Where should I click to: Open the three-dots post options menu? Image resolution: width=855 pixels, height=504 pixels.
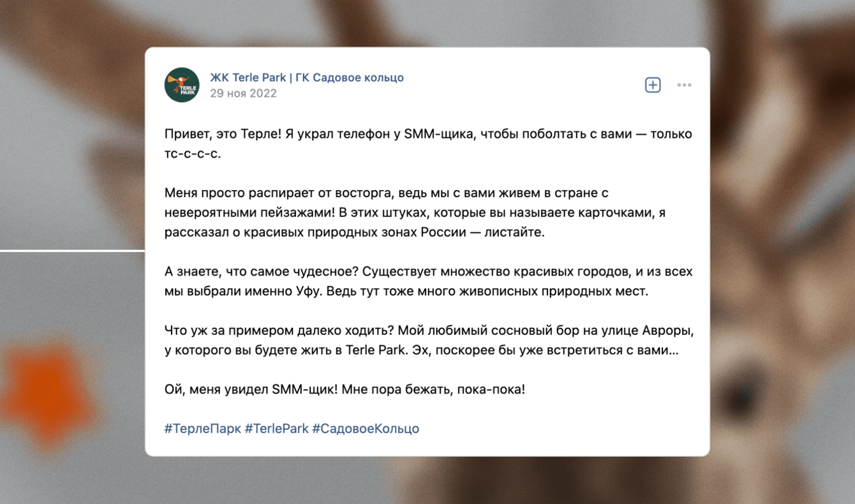pyautogui.click(x=684, y=85)
